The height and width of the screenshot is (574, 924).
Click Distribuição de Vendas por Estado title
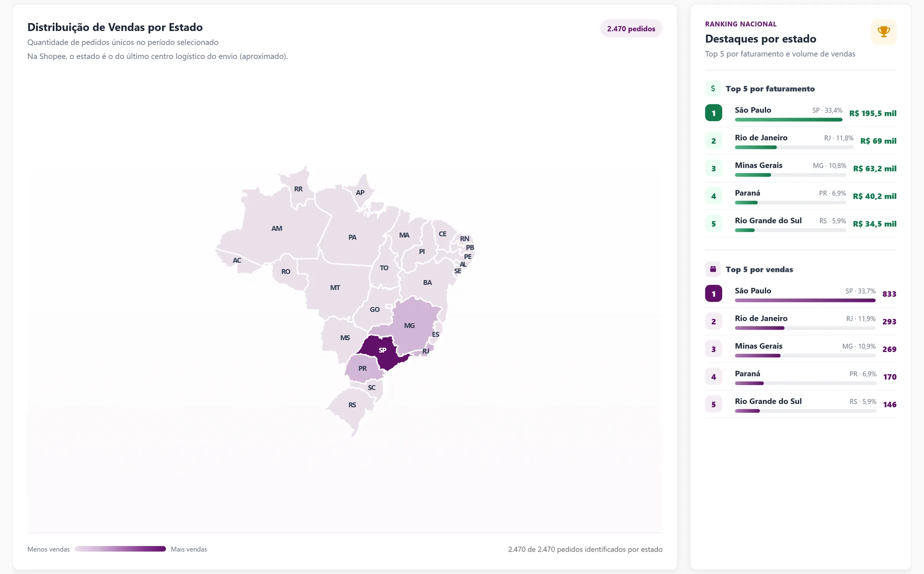pos(115,27)
